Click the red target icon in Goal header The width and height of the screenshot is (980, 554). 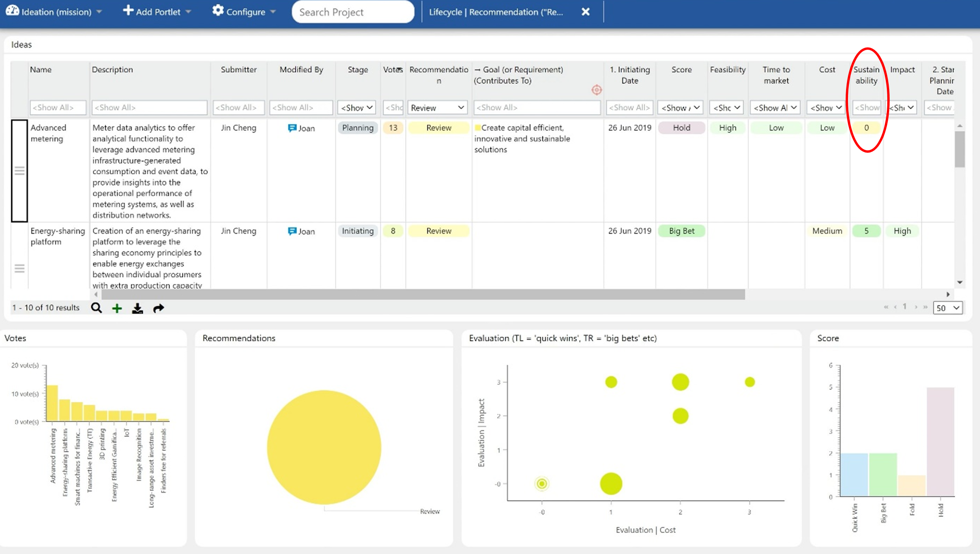click(x=596, y=90)
